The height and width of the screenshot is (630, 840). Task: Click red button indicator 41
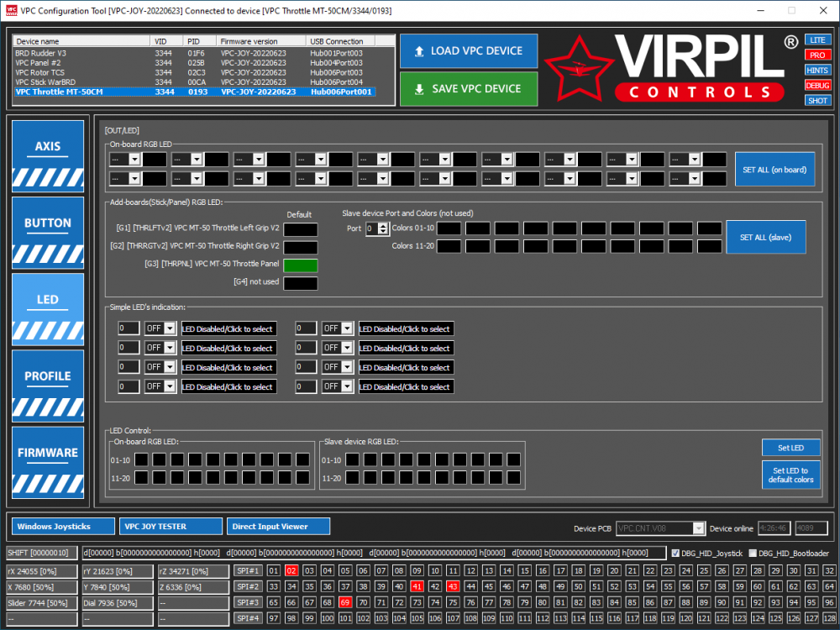[417, 586]
